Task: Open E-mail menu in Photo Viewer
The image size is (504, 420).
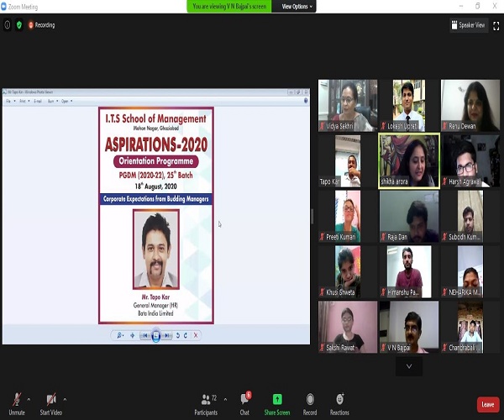Action: pos(38,102)
